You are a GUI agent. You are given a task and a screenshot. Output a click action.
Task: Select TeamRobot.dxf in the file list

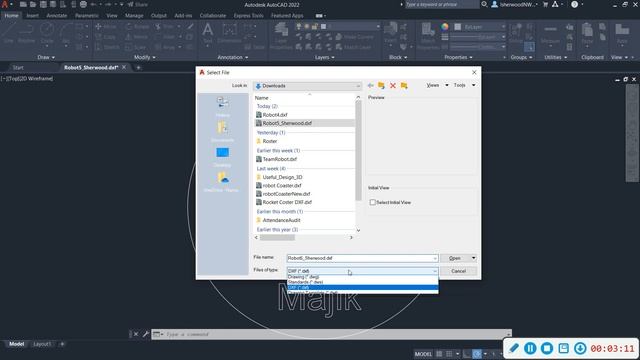[x=280, y=159]
